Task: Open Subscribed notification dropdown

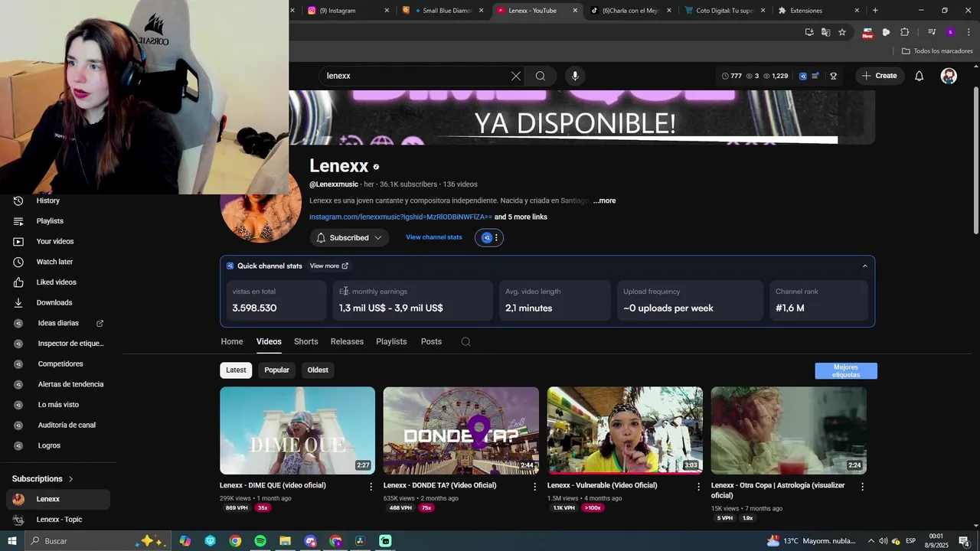Action: pyautogui.click(x=349, y=238)
